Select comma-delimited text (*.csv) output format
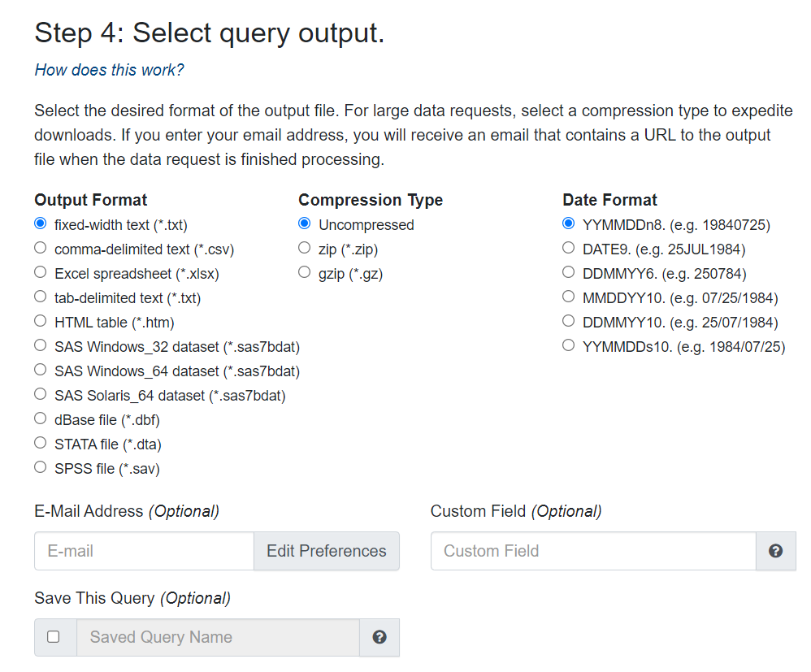This screenshot has width=811, height=672. click(41, 249)
